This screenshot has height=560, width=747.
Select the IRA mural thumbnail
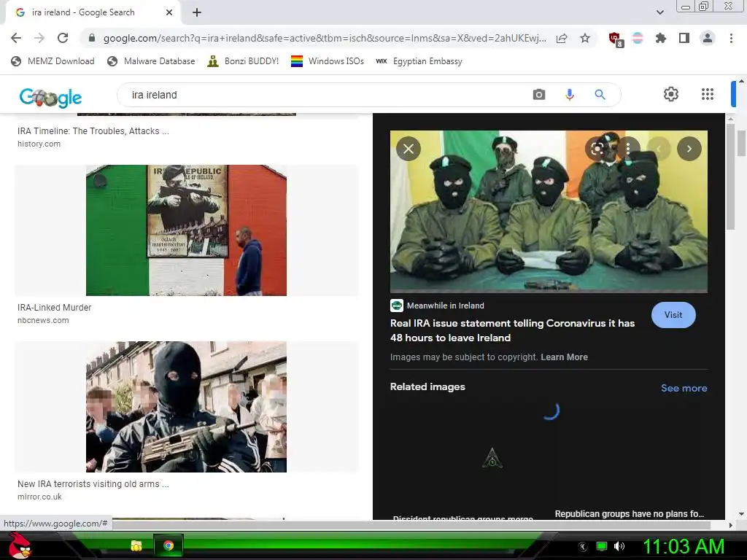(x=186, y=230)
